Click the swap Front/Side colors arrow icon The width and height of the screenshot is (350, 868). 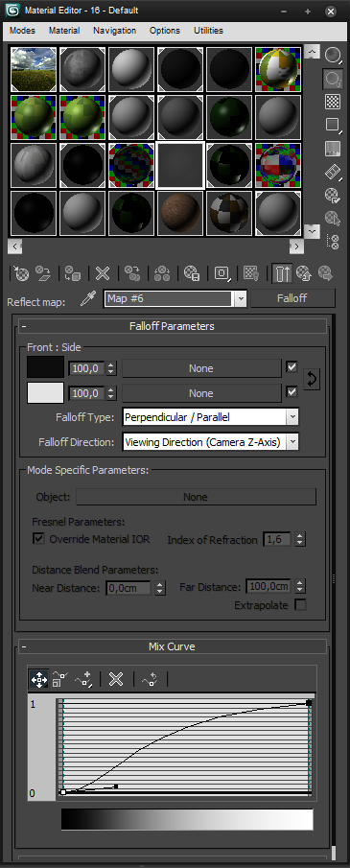[x=312, y=380]
